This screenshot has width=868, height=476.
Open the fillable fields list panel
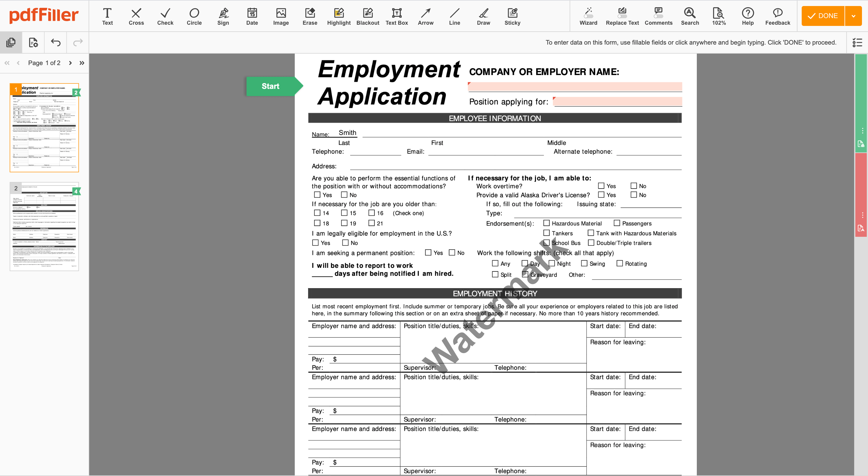coord(857,42)
